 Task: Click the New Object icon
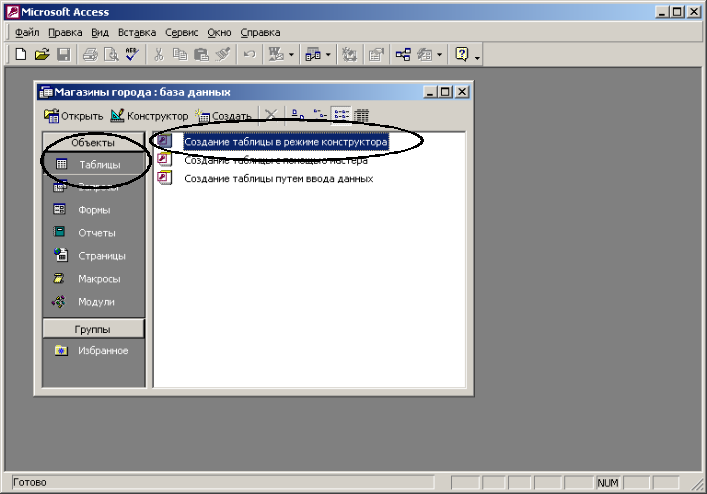coord(425,55)
